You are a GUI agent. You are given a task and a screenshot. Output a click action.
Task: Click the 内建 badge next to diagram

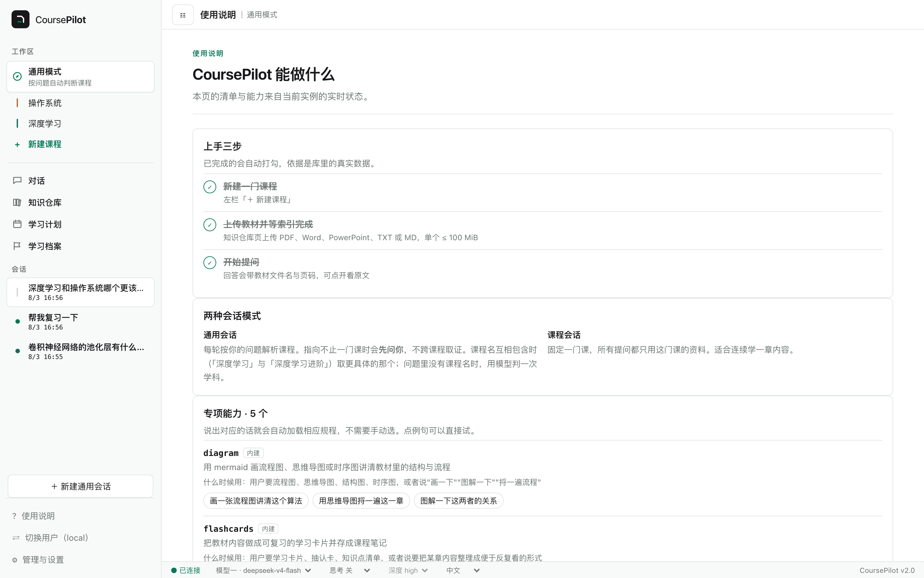tap(253, 453)
